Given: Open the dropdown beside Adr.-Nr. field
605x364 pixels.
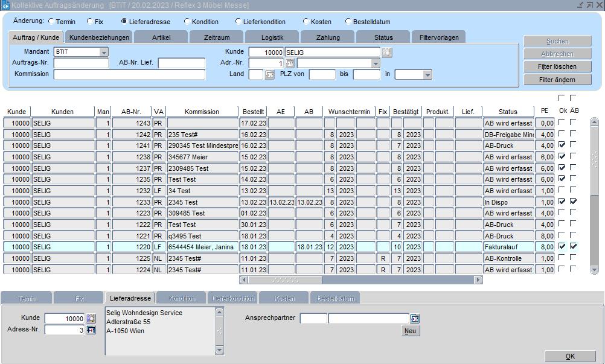Looking at the screenshot, I should point(376,63).
